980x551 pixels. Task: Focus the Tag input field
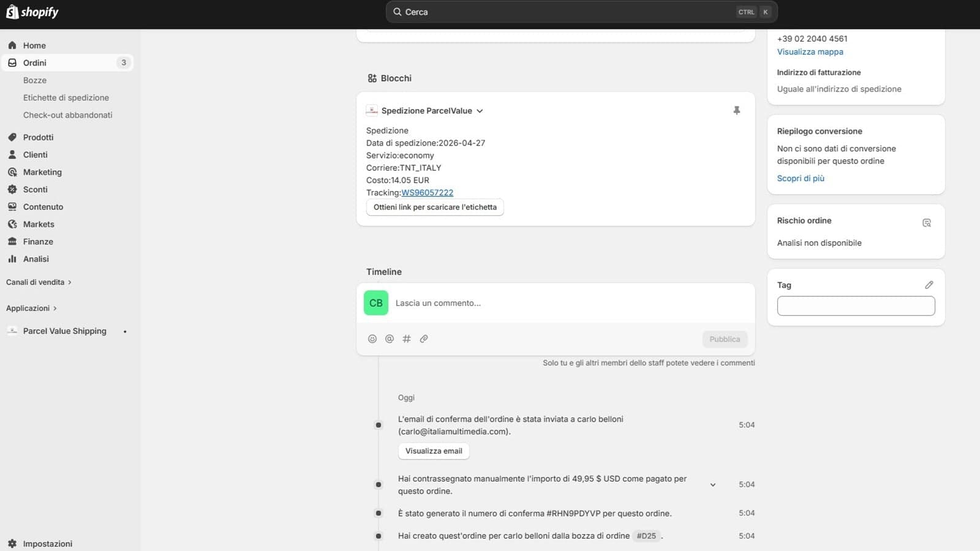[856, 305]
